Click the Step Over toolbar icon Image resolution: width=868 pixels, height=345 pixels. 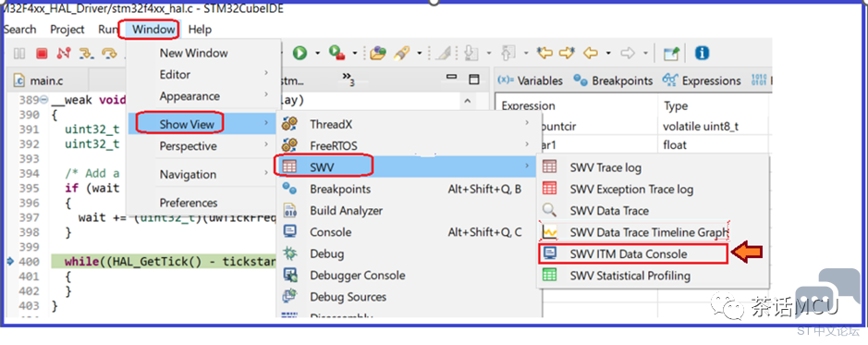pos(110,53)
